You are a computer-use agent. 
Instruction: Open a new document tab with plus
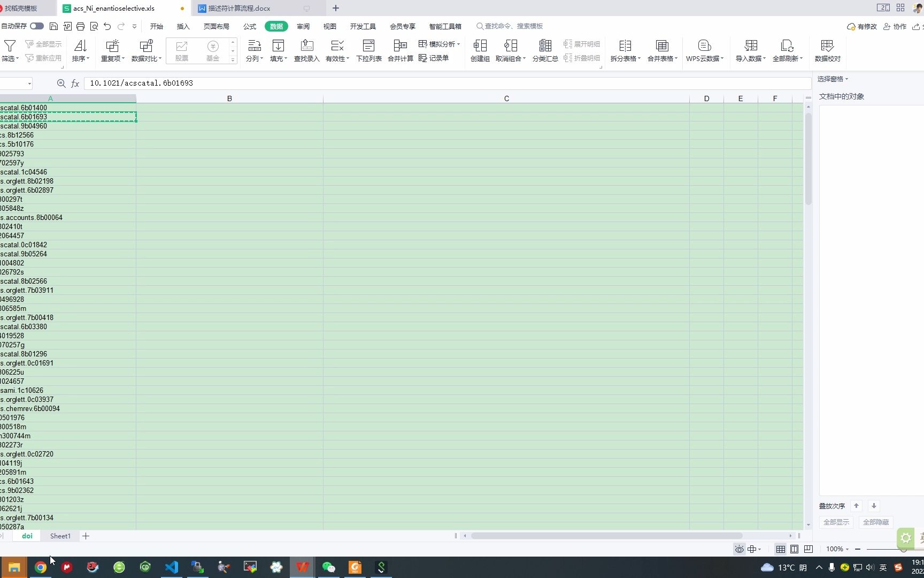point(336,8)
